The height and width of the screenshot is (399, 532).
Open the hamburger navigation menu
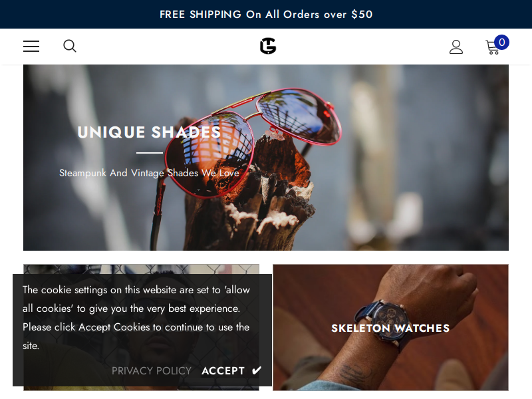coord(31,46)
